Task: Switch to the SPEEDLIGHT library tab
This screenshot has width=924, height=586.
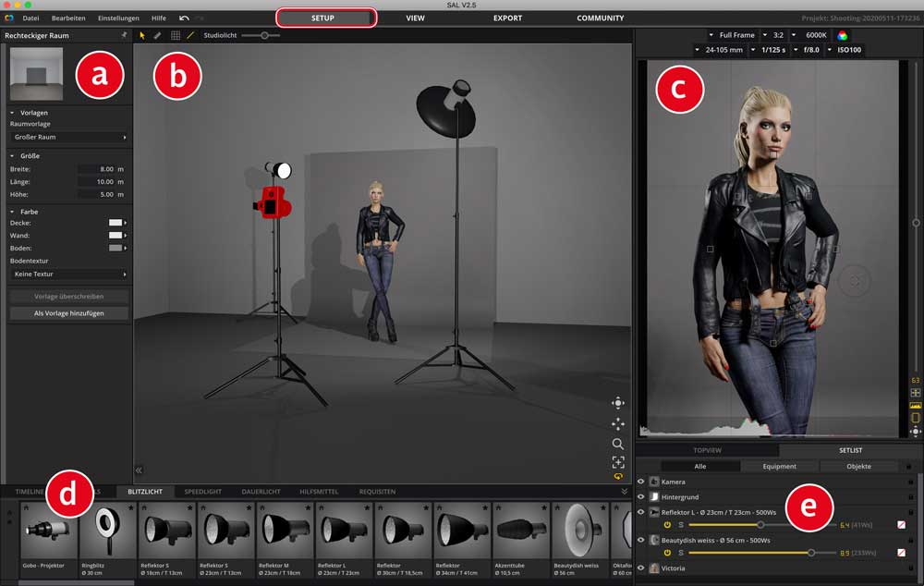Action: tap(202, 492)
